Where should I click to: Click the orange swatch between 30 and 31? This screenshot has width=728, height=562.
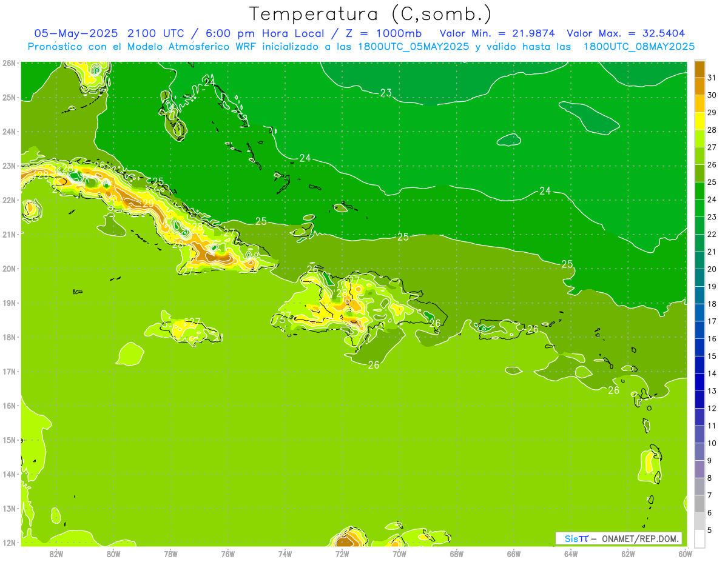[x=699, y=86]
